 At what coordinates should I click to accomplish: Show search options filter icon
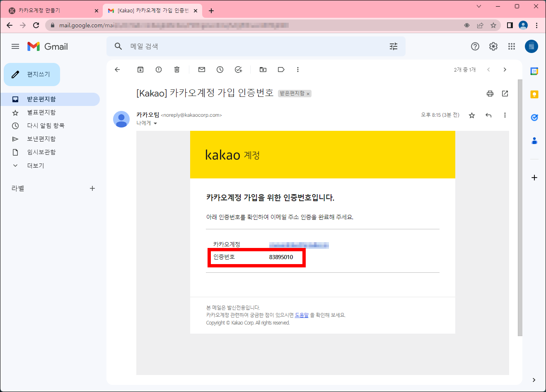(x=394, y=46)
